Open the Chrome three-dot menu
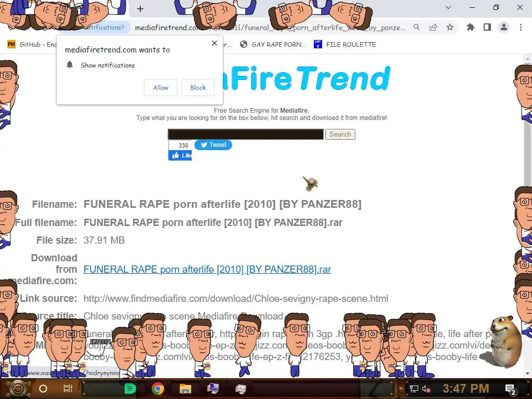Screen dimensions: 532x399 pyautogui.click(x=521, y=27)
